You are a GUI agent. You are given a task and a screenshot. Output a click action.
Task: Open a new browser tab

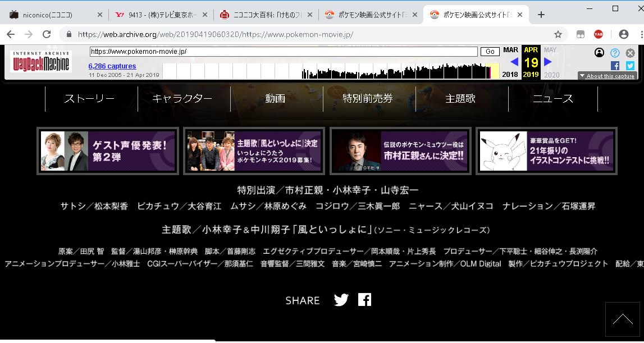(x=541, y=15)
